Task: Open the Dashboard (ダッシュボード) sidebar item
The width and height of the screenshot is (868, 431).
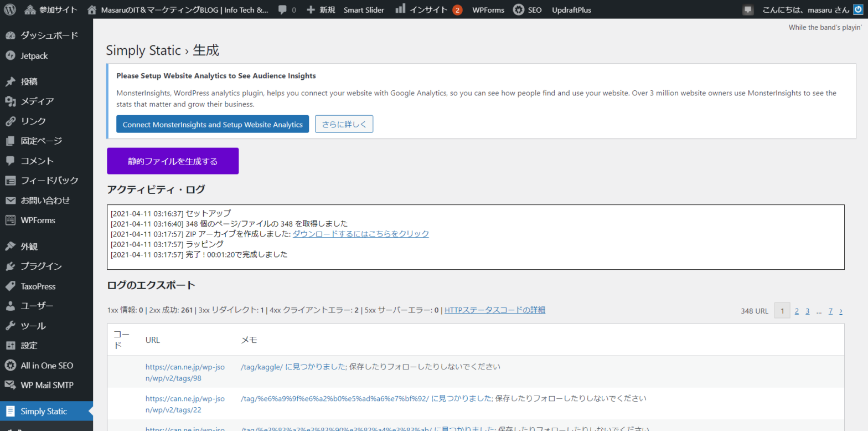Action: pyautogui.click(x=49, y=36)
